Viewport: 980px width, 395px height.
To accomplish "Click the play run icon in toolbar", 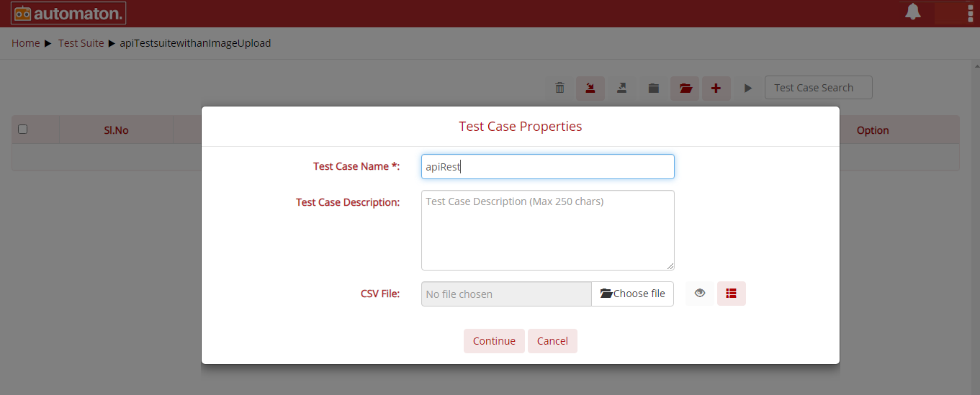I will pyautogui.click(x=747, y=88).
